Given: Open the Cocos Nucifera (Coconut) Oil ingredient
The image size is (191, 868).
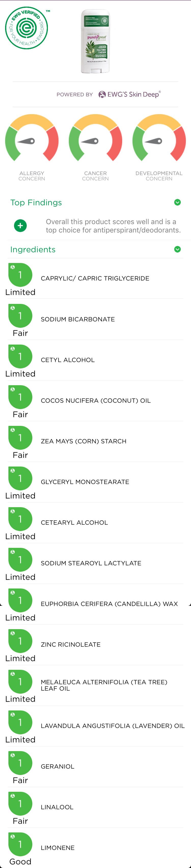Looking at the screenshot, I should 95,401.
